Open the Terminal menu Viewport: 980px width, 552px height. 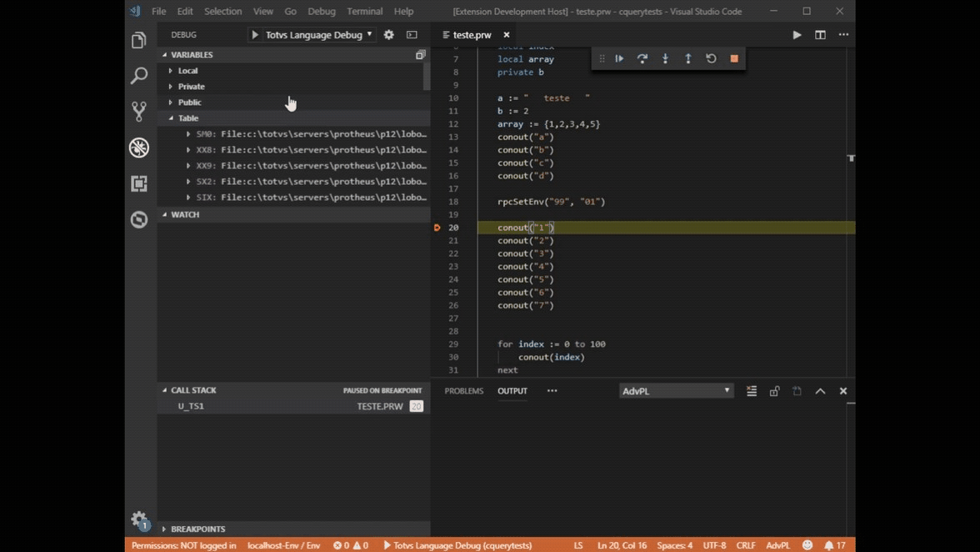(x=364, y=11)
